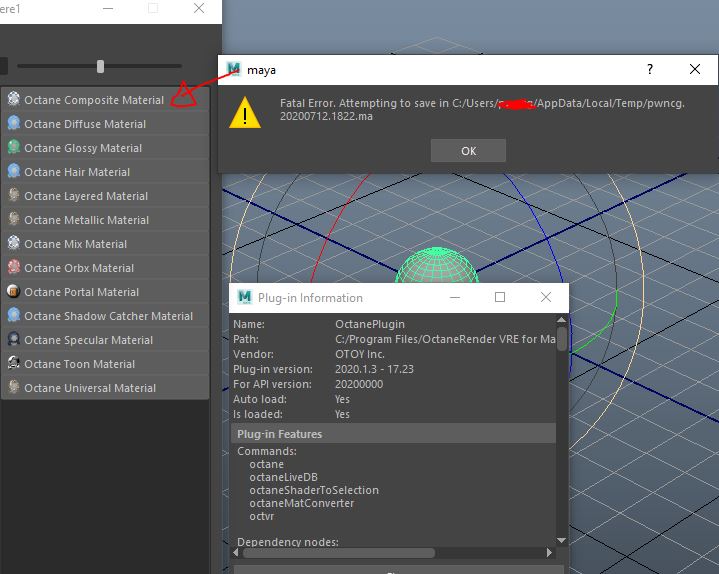Click the Octane Hair Material icon
The image size is (719, 574).
(x=14, y=171)
